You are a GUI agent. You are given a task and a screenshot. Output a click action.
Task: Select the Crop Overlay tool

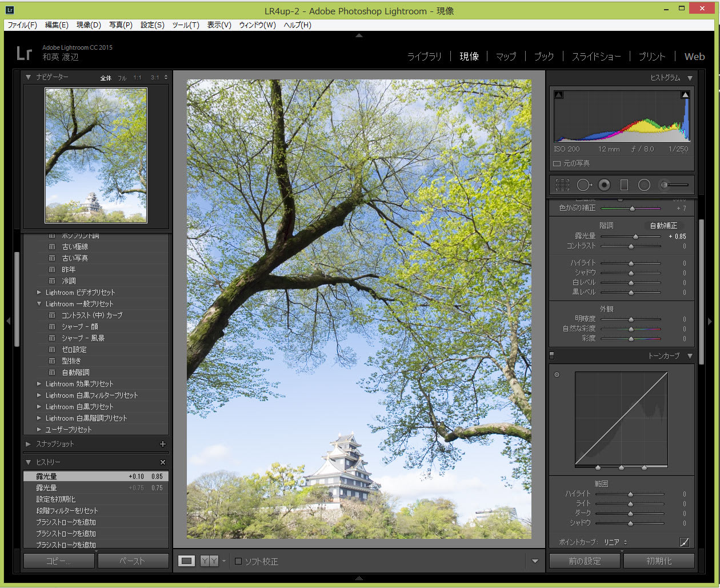click(x=563, y=185)
